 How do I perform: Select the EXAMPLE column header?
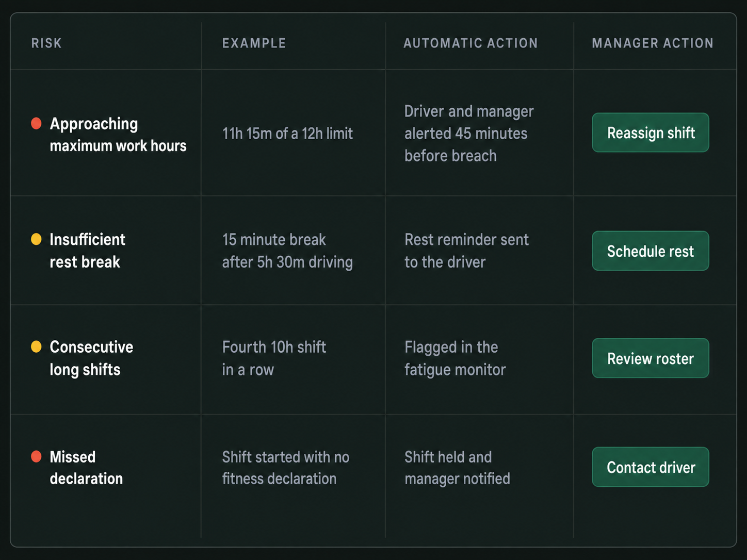pos(254,43)
